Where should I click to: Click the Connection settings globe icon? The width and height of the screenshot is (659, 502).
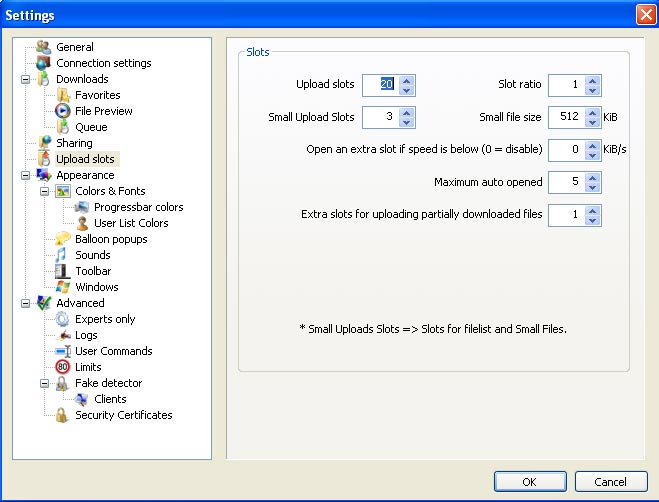43,63
